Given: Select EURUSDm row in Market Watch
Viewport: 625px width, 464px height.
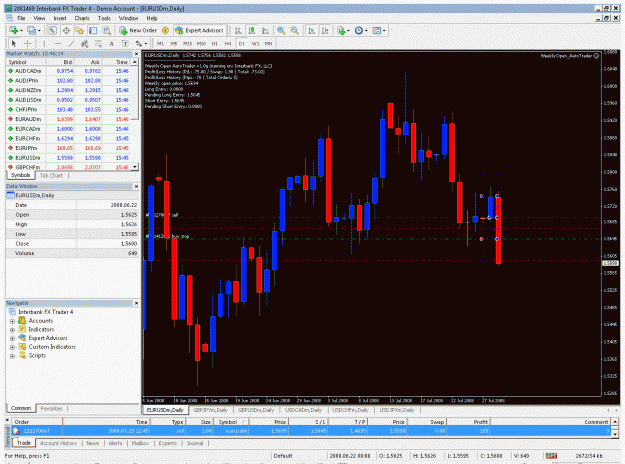Looking at the screenshot, I should (x=69, y=157).
